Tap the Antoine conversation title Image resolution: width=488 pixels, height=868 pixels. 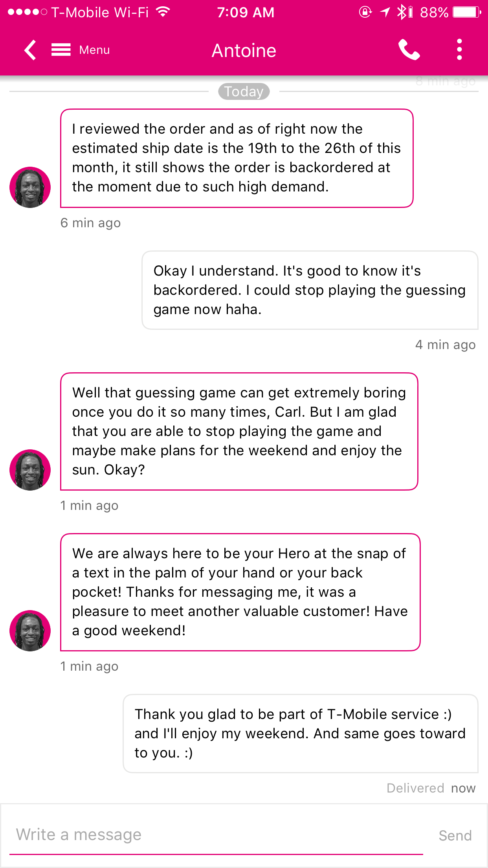[244, 50]
